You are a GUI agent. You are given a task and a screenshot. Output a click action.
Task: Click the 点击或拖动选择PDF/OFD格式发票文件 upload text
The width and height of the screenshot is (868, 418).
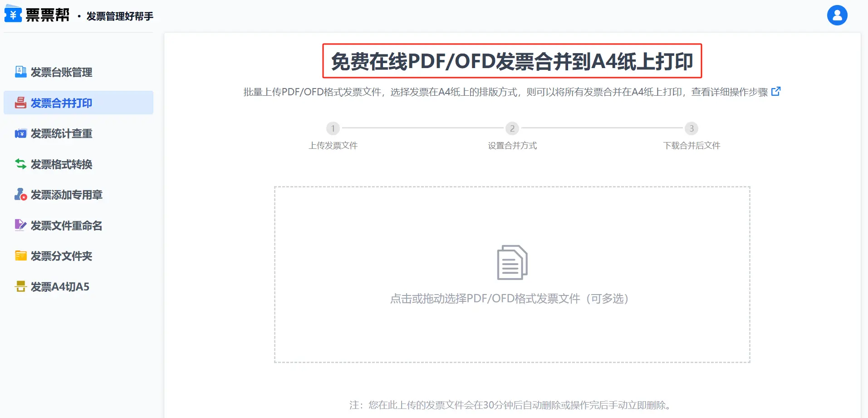click(x=509, y=298)
